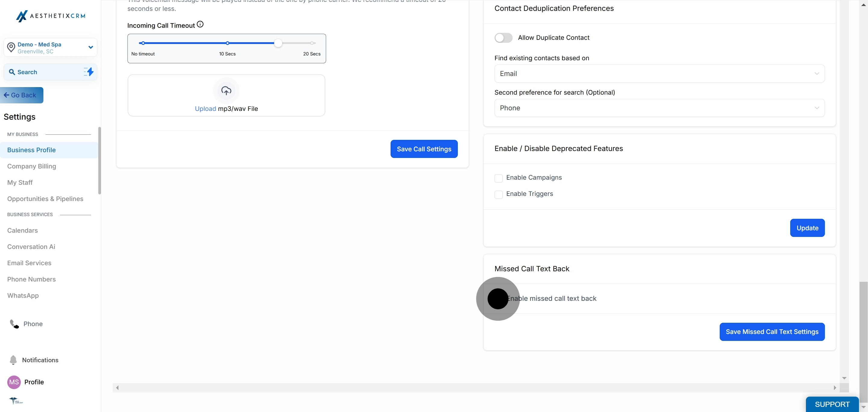The image size is (868, 412).
Task: Go to Calendars settings page
Action: 23,231
